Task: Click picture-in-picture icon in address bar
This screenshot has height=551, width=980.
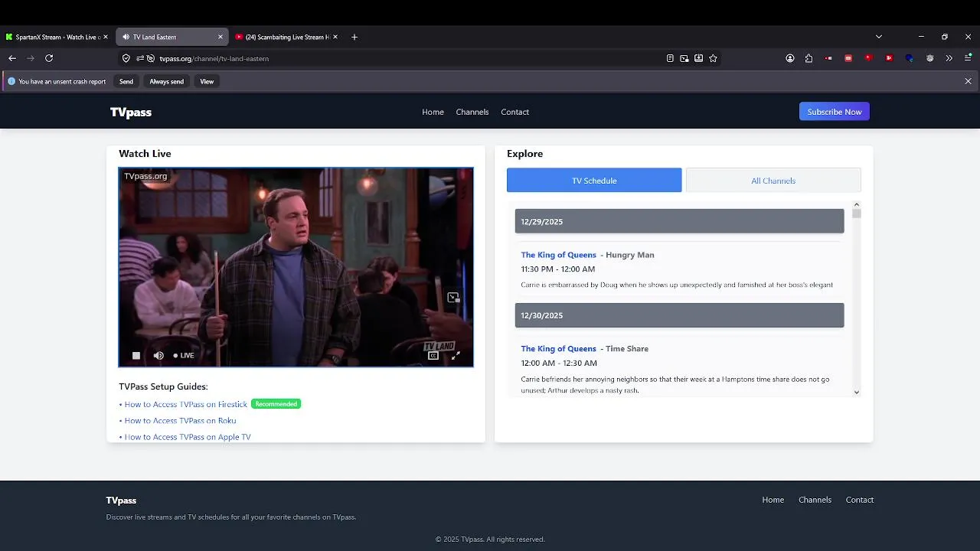Action: (x=684, y=58)
